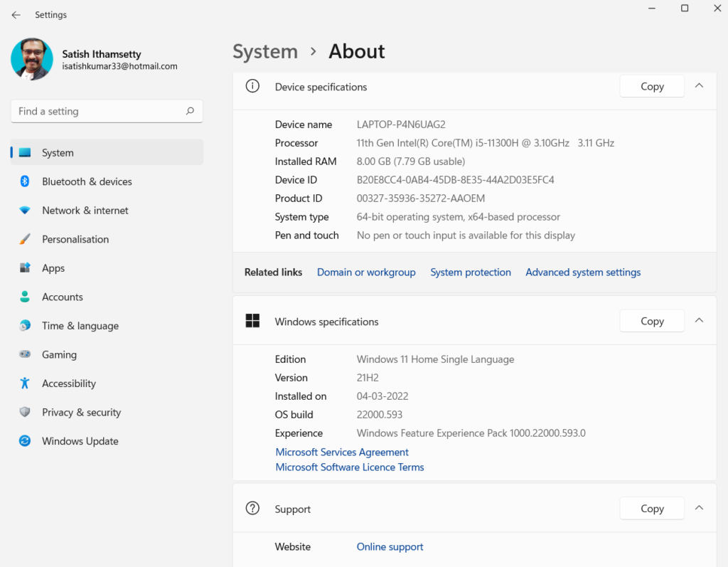This screenshot has height=567, width=728.
Task: Collapse the Support section
Action: (x=700, y=507)
